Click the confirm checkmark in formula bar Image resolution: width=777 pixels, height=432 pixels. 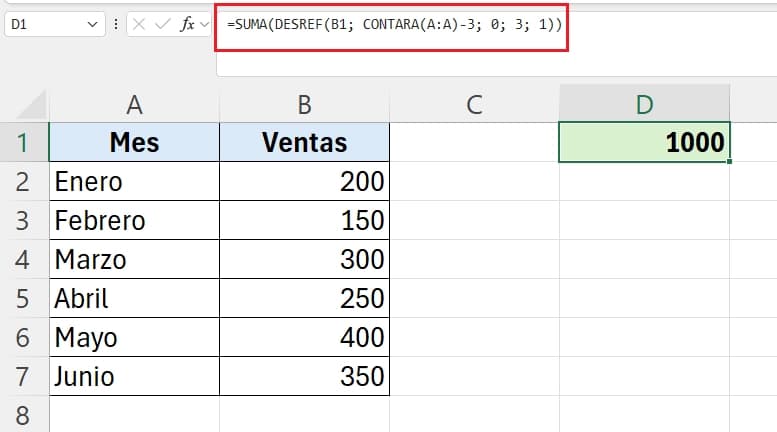[163, 24]
